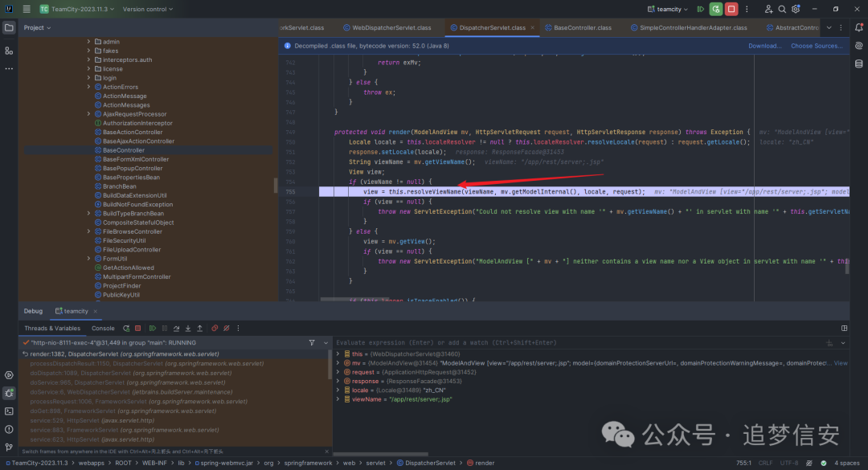Click the View Breakpoints icon
Image resolution: width=868 pixels, height=470 pixels.
pos(215,328)
